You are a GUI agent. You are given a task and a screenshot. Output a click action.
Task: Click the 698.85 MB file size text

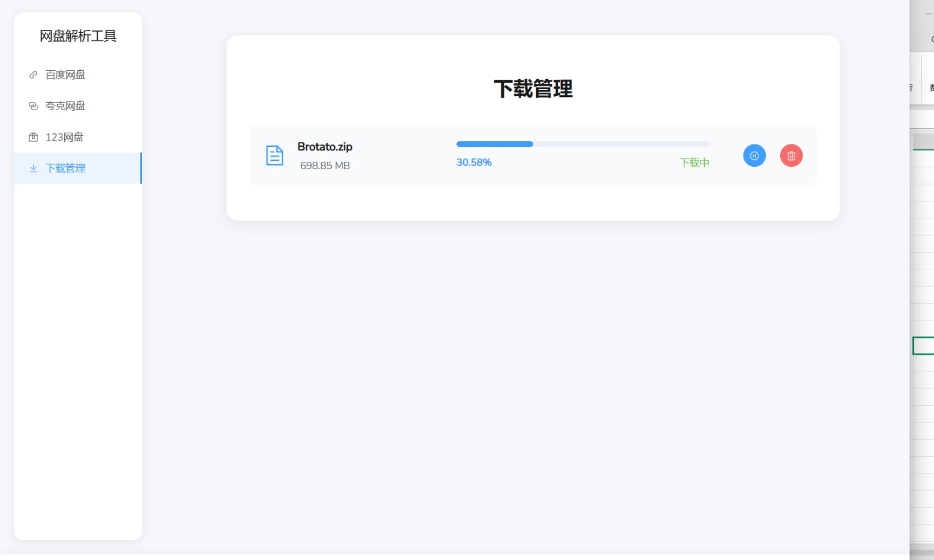[325, 166]
